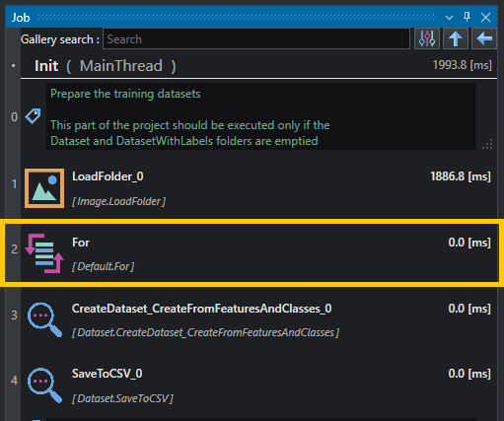
Task: Select the LoadFolder_0 step name
Action: [108, 176]
